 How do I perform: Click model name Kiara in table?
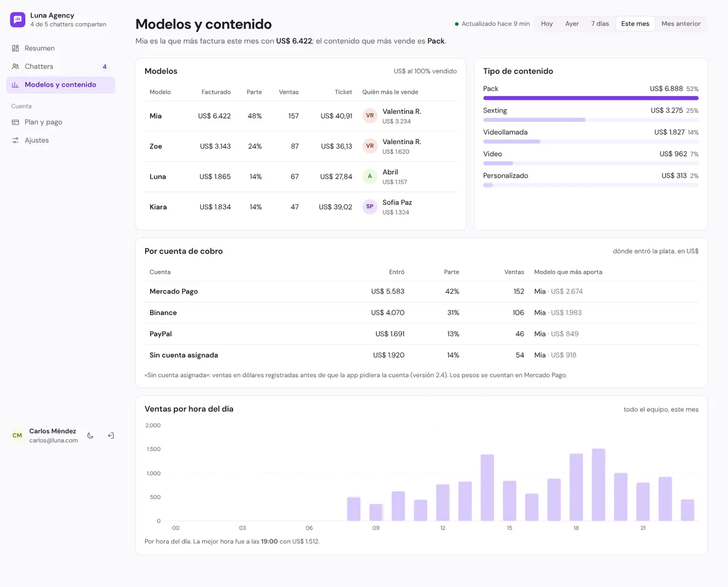pyautogui.click(x=158, y=207)
